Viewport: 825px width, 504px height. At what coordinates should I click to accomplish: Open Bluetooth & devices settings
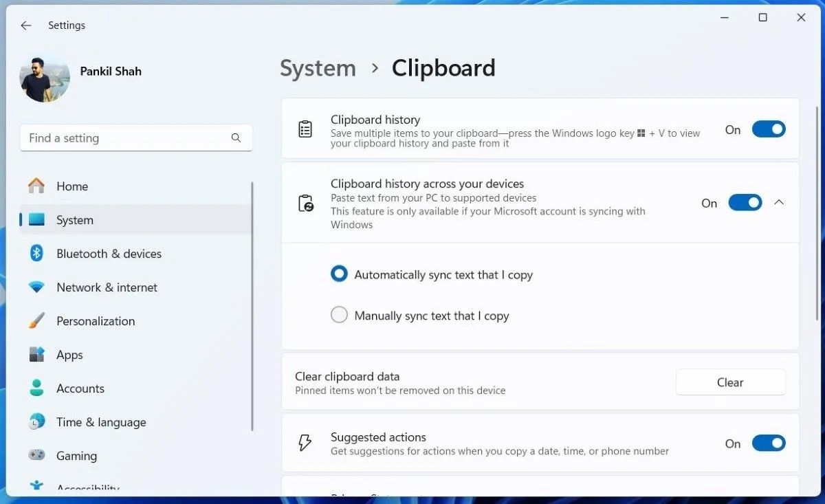(36, 254)
